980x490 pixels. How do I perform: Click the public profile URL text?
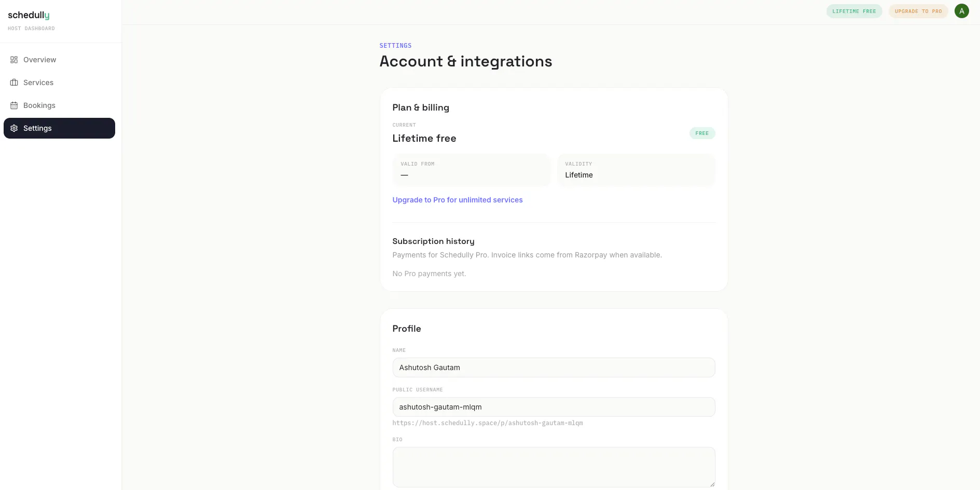point(488,423)
